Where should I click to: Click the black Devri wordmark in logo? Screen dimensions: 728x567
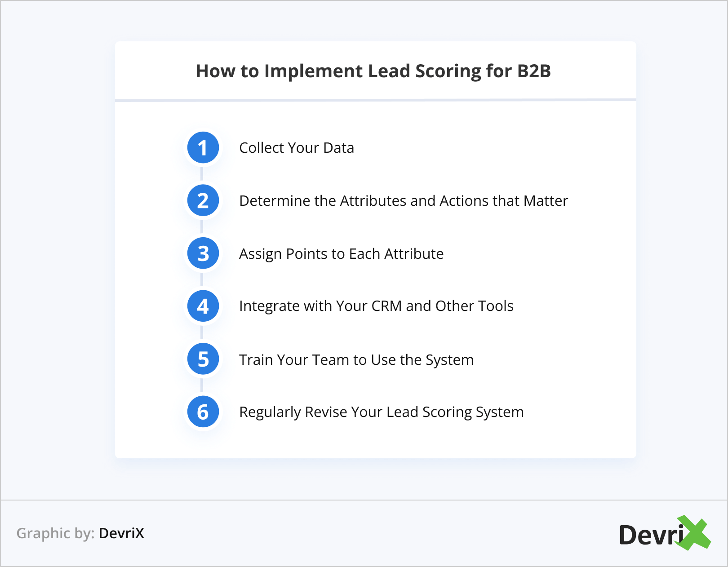pos(650,535)
